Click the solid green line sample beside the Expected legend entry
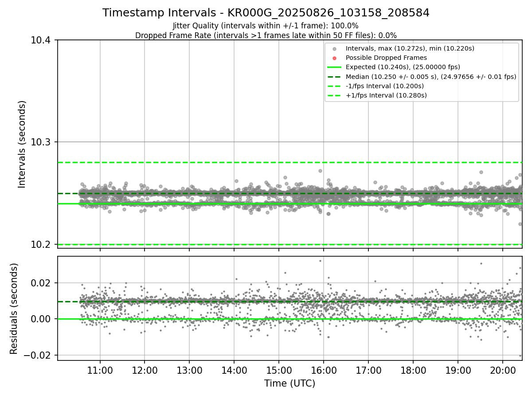 point(334,67)
